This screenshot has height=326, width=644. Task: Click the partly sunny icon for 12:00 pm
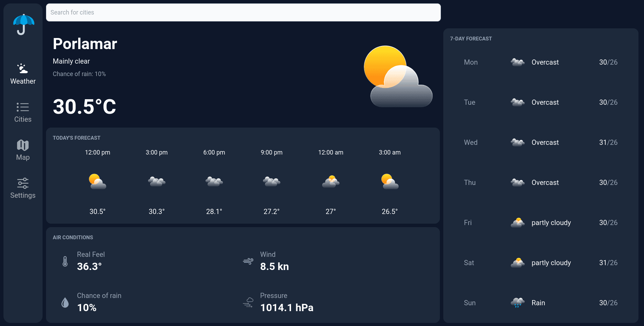click(x=97, y=181)
